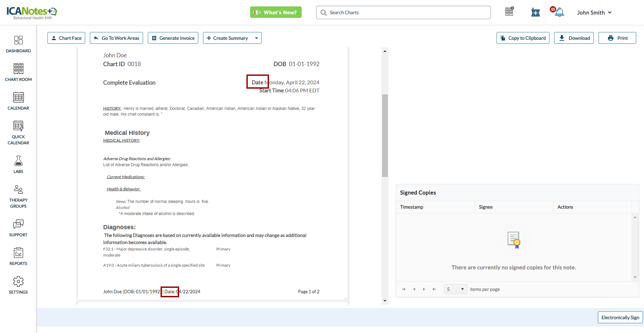
Task: Click the Diagnoses heading
Action: coord(120,227)
